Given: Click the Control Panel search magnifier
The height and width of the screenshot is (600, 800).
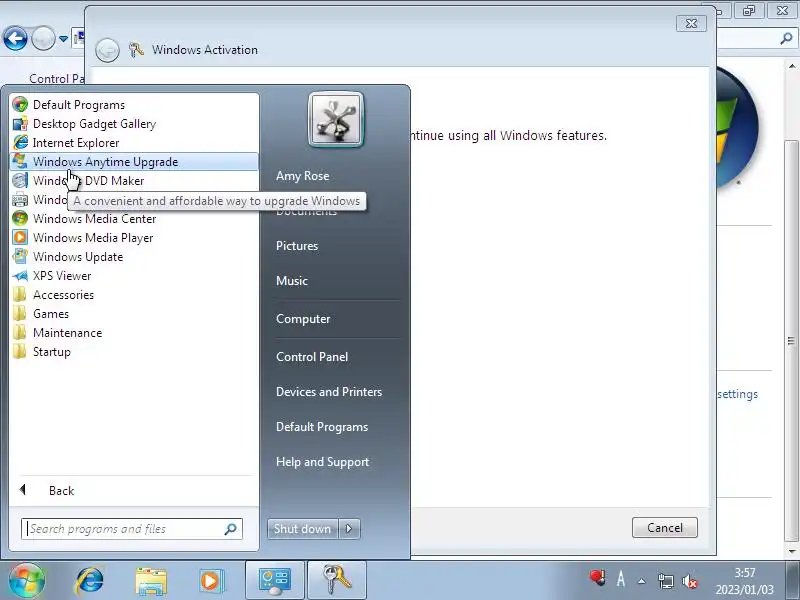Looking at the screenshot, I should coord(786,38).
